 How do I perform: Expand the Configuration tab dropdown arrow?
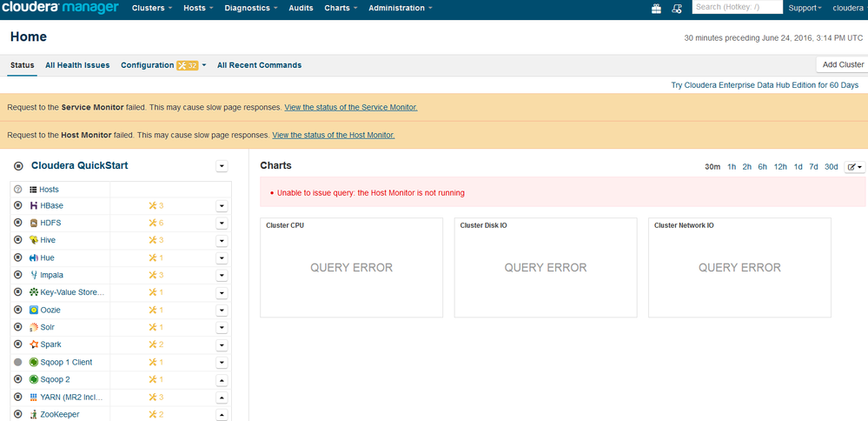(203, 65)
